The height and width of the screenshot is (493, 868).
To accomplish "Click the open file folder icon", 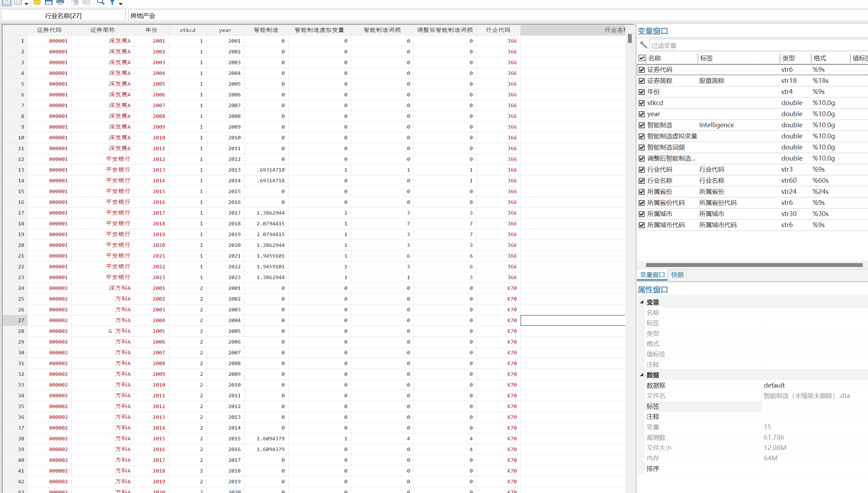I will coord(37,2).
